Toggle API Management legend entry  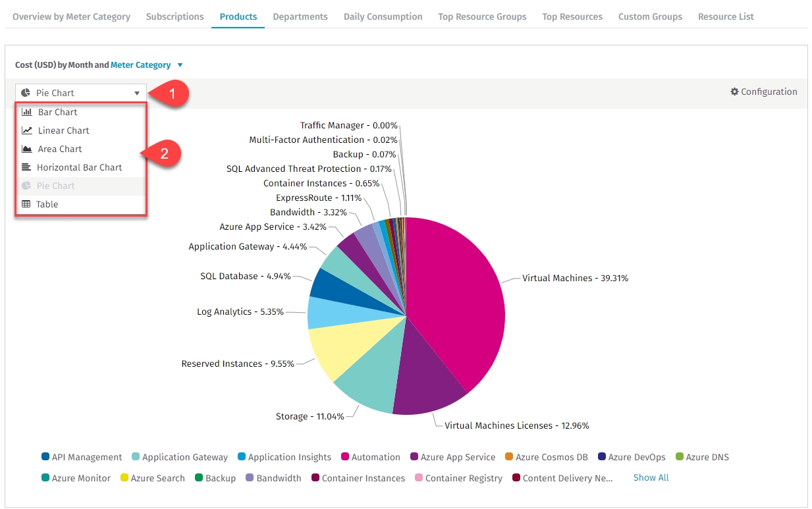82,457
